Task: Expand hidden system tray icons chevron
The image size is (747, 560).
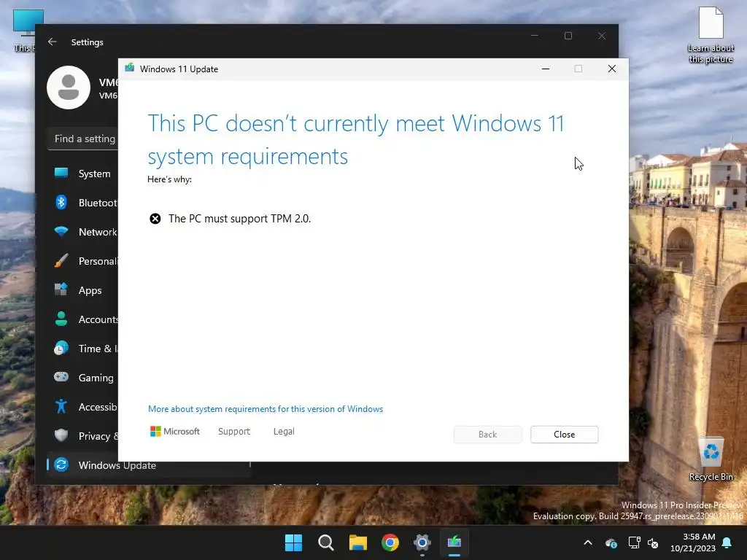Action: 588,542
